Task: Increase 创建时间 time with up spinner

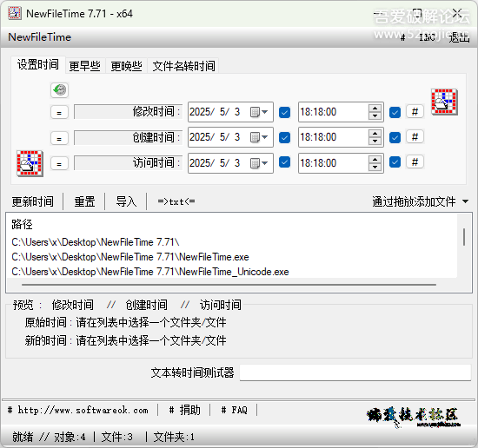Action: pos(375,134)
